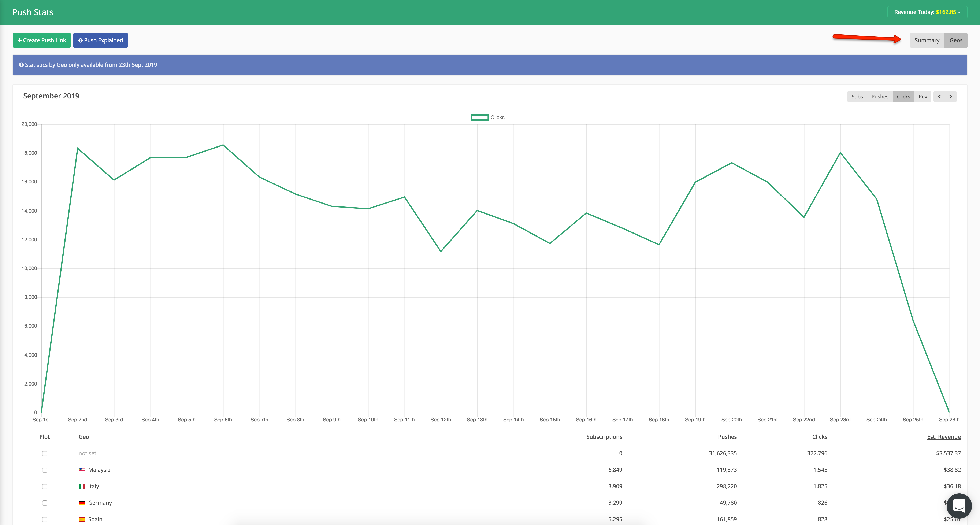The image size is (980, 525).
Task: Expand the Revenue Today dropdown
Action: point(927,12)
